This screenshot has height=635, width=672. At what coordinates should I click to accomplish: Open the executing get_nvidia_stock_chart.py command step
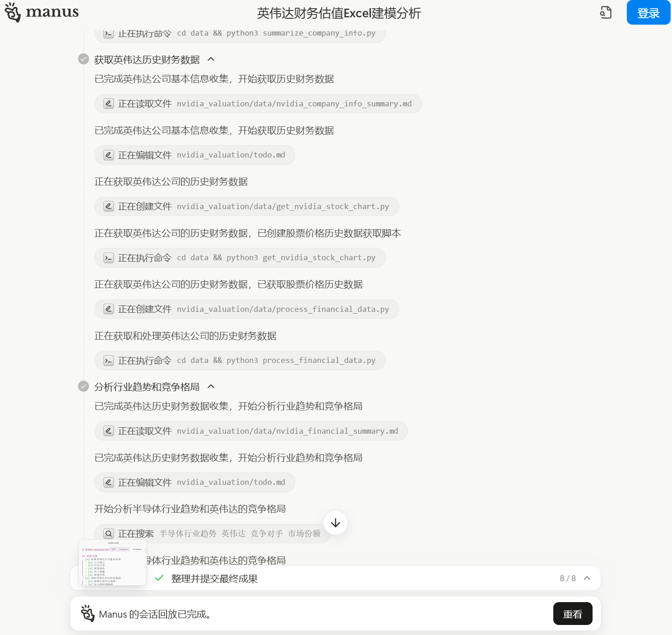(x=240, y=257)
